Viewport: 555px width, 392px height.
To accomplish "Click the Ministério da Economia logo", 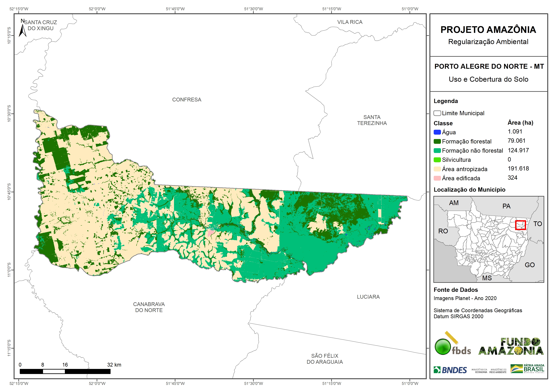I will tap(479, 371).
